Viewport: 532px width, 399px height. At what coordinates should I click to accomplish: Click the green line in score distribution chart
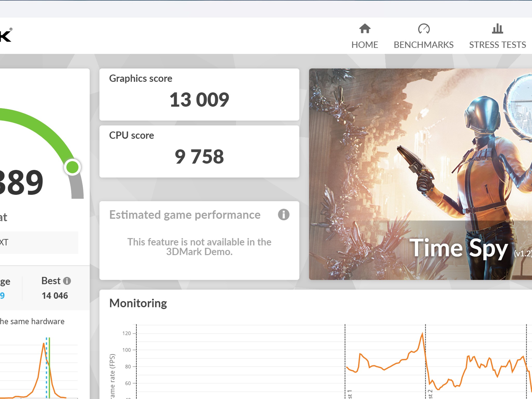point(49,368)
